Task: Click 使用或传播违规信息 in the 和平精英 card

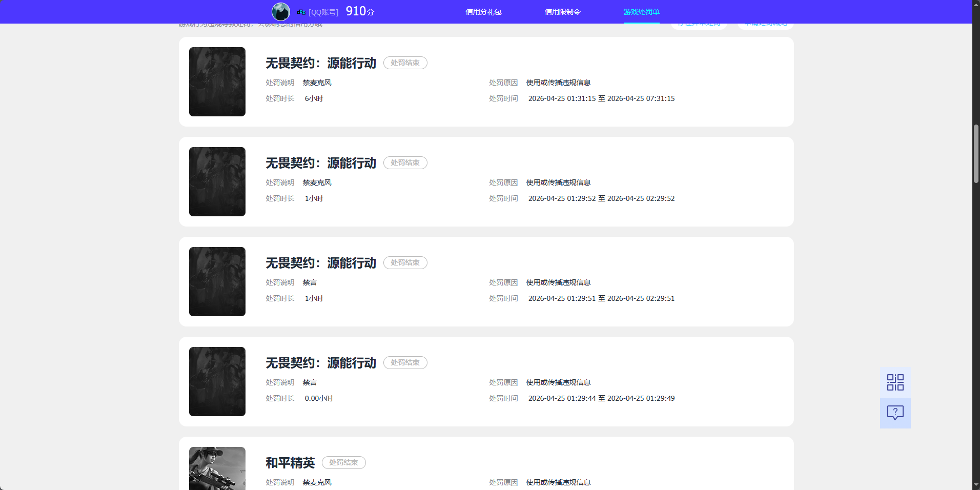Action: click(558, 482)
